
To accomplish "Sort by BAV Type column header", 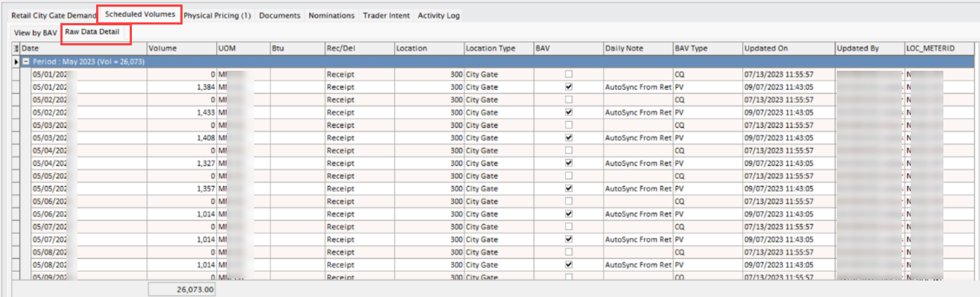I will pos(707,48).
